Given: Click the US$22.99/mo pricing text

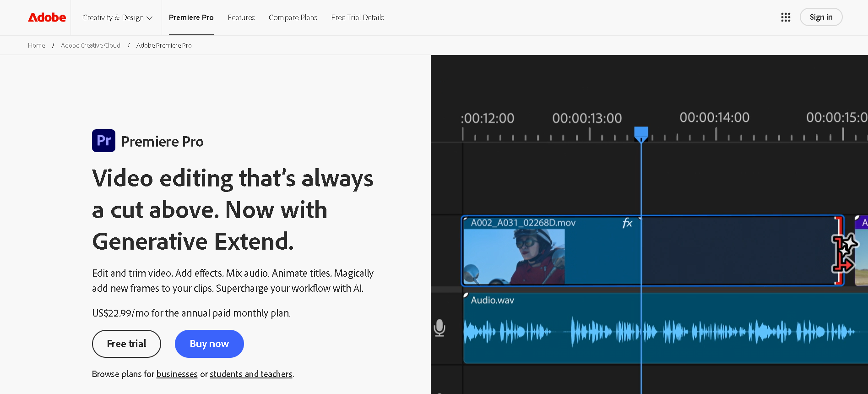Looking at the screenshot, I should point(191,313).
